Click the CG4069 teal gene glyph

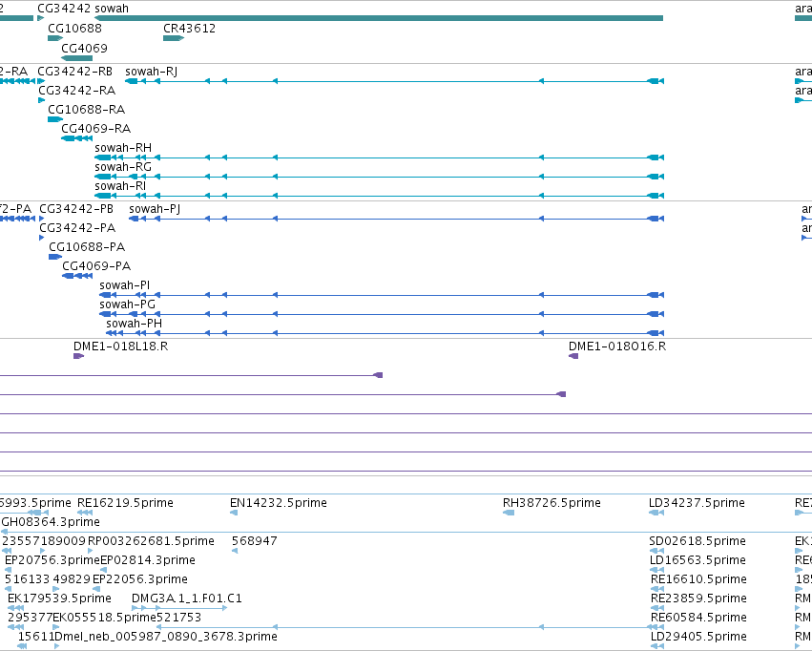[x=76, y=58]
